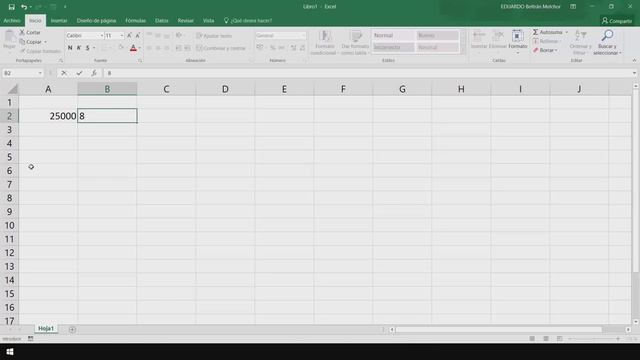Decrease font size with smaller A
The image size is (640, 360).
(138, 36)
